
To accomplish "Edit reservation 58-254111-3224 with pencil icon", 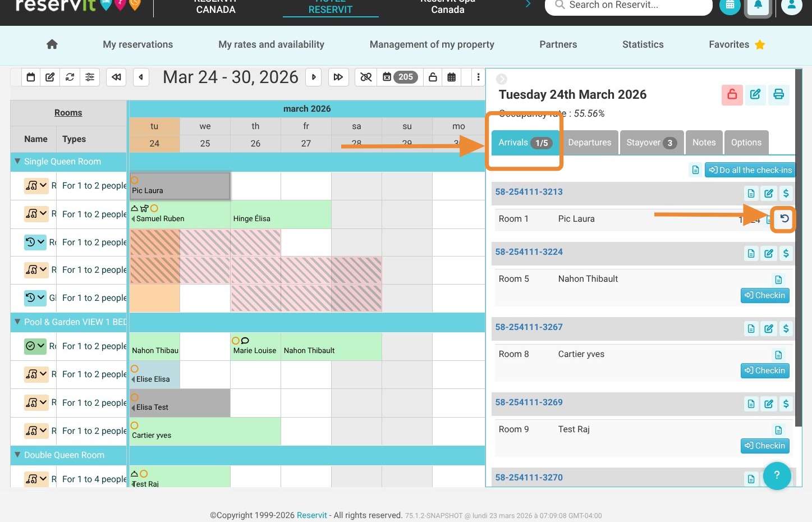I will pyautogui.click(x=769, y=254).
